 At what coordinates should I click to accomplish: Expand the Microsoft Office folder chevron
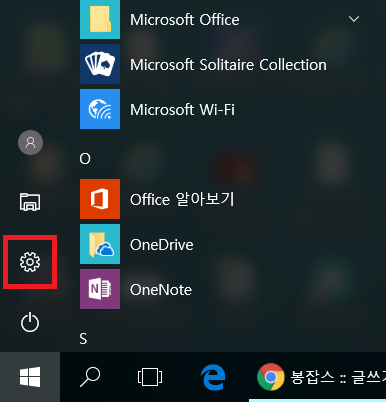tap(354, 19)
